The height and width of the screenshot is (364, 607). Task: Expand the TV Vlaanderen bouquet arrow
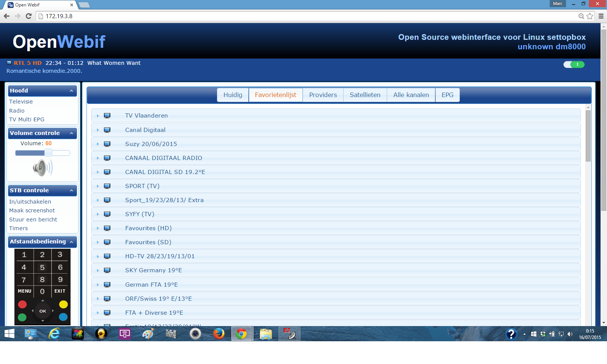[97, 116]
